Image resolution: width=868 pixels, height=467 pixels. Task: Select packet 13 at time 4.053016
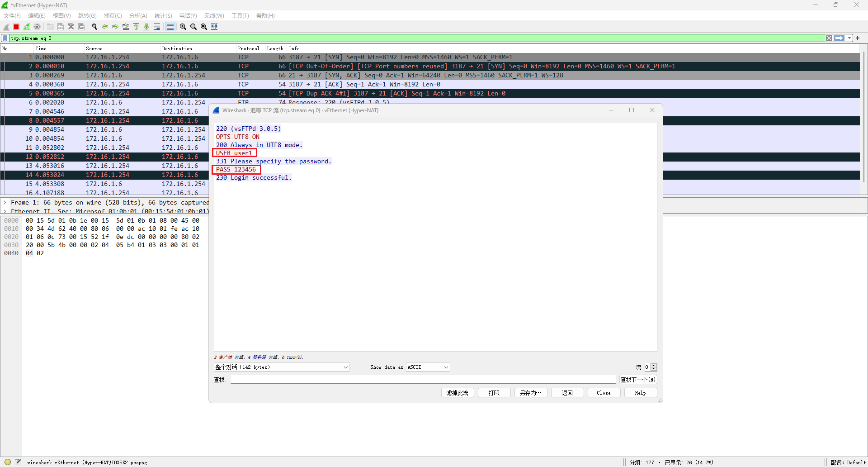pyautogui.click(x=104, y=166)
